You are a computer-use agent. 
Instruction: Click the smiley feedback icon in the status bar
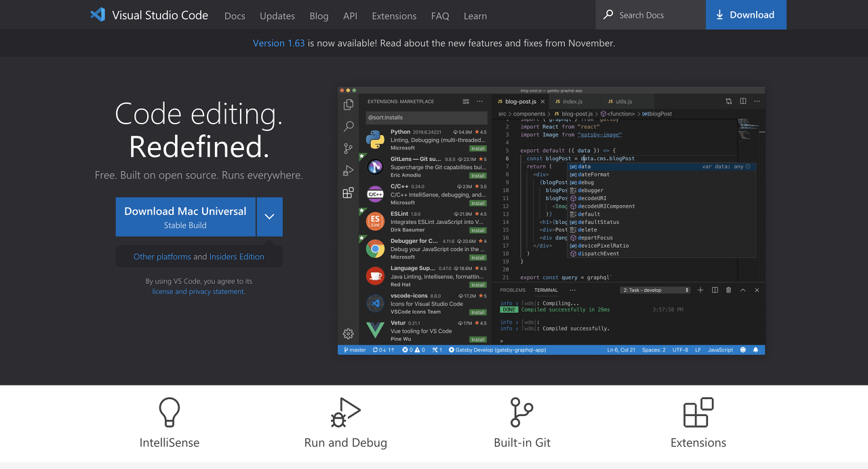[743, 350]
